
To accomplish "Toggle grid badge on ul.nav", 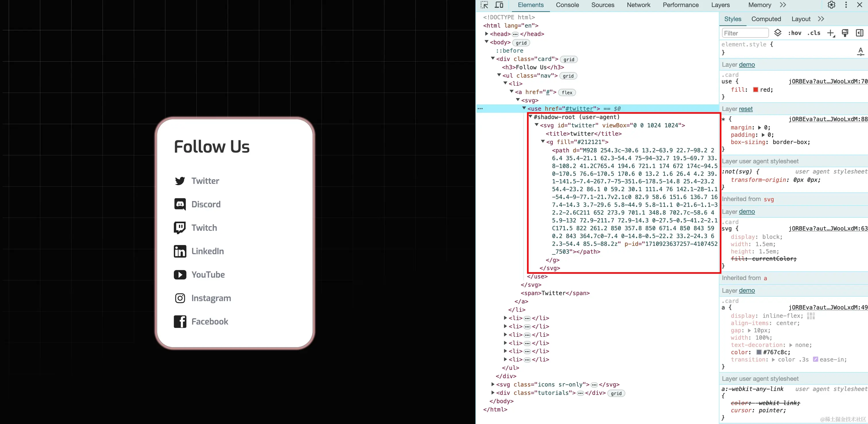I will [x=568, y=76].
